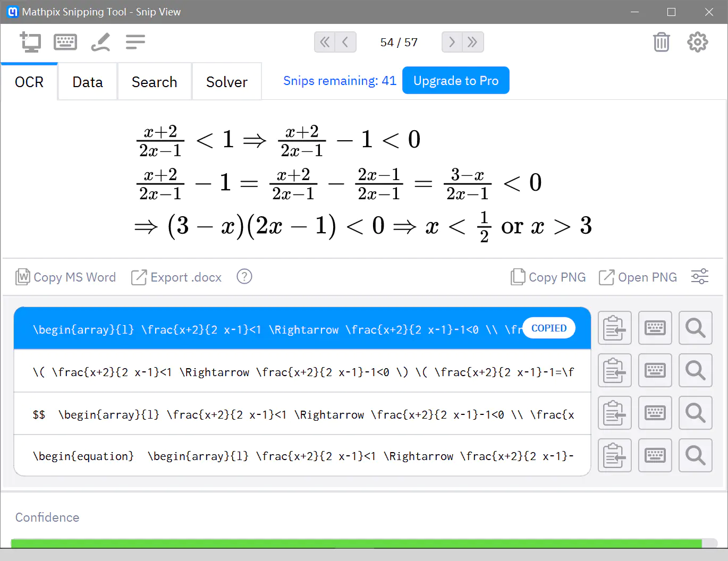Open the export options sliders icon
This screenshot has width=728, height=561.
[x=700, y=277]
